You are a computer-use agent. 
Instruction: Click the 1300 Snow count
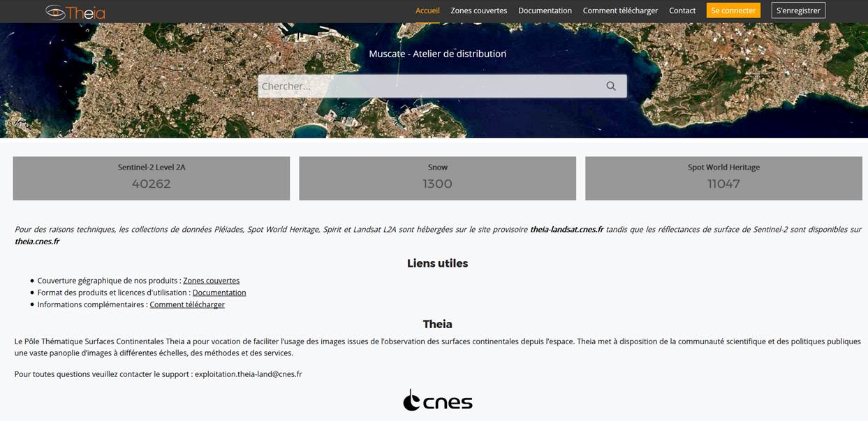tap(438, 184)
